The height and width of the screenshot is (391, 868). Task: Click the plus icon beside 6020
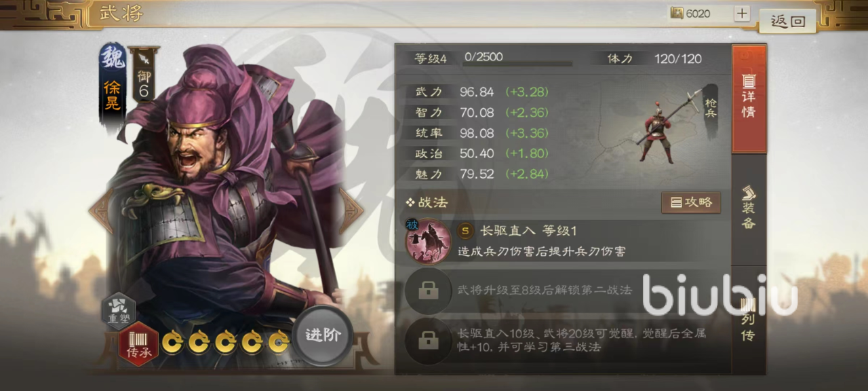coord(742,14)
